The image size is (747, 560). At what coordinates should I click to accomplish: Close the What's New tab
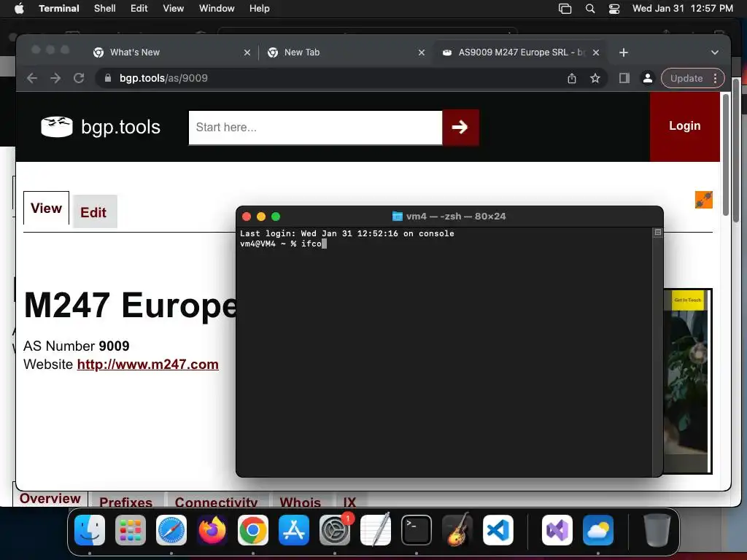click(247, 52)
